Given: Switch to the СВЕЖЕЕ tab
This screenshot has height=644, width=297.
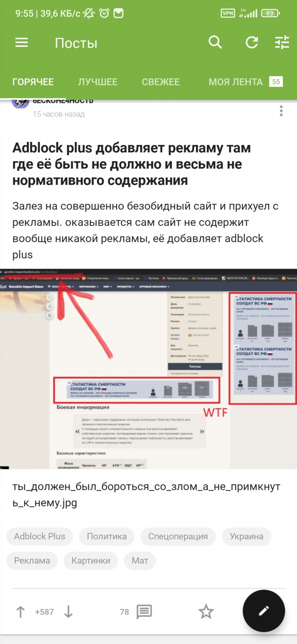Looking at the screenshot, I should pyautogui.click(x=161, y=82).
